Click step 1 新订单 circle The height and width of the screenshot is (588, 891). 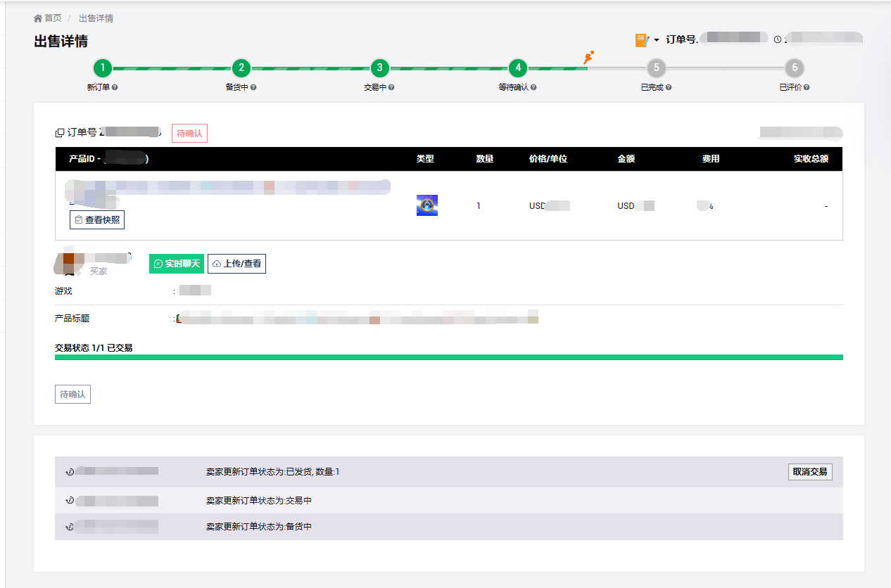click(103, 68)
